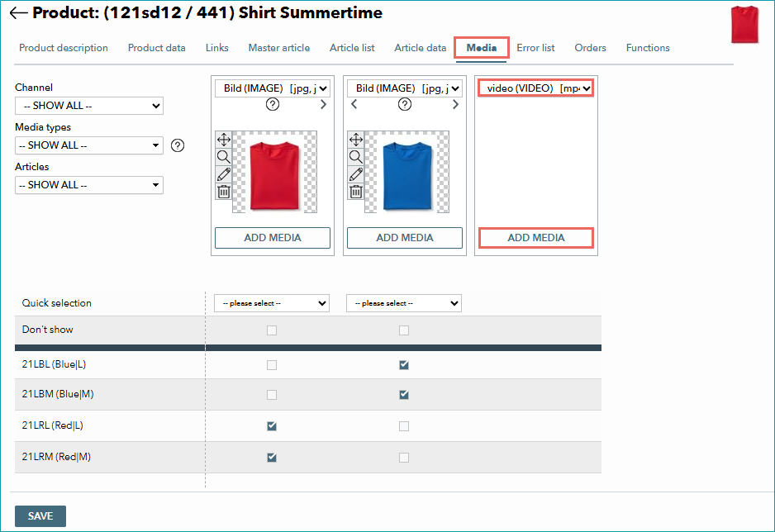Uncheck 21LBM (Blue|M) in blue shirt column
775x532 pixels.
pyautogui.click(x=404, y=395)
